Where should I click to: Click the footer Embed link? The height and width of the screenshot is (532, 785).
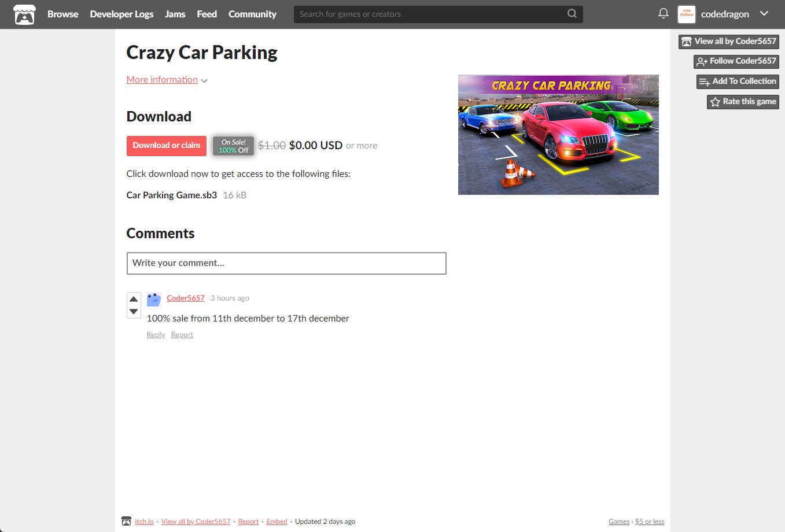point(277,522)
